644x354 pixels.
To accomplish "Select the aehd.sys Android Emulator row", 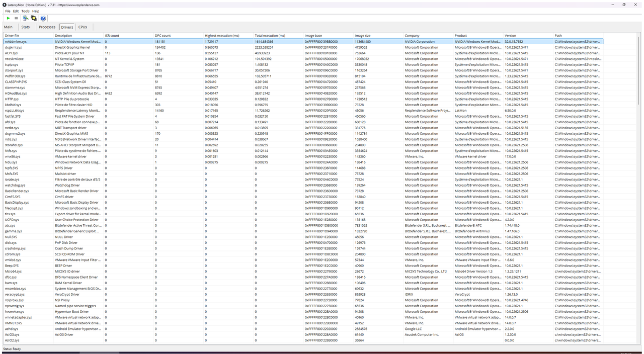I will click(303, 329).
